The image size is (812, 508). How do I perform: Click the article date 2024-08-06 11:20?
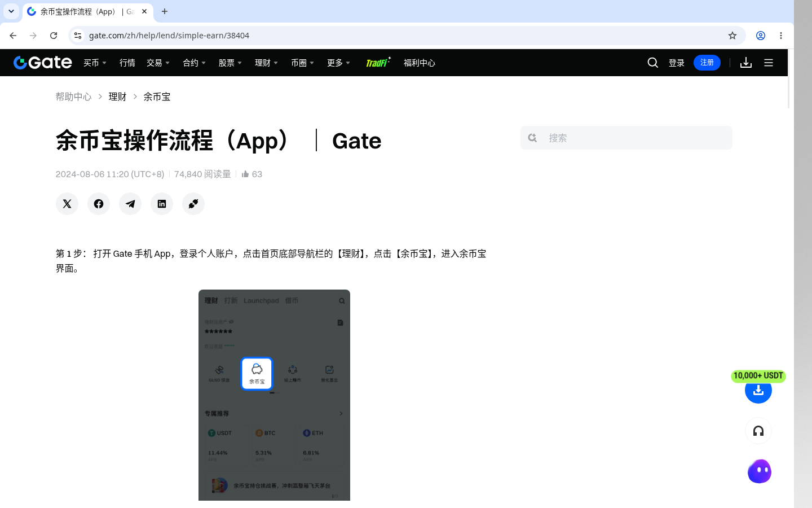coord(110,174)
